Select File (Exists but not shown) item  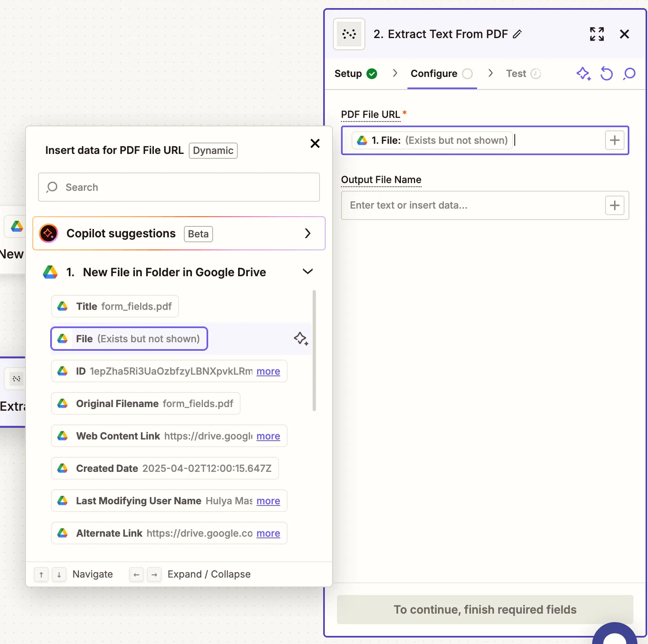129,339
